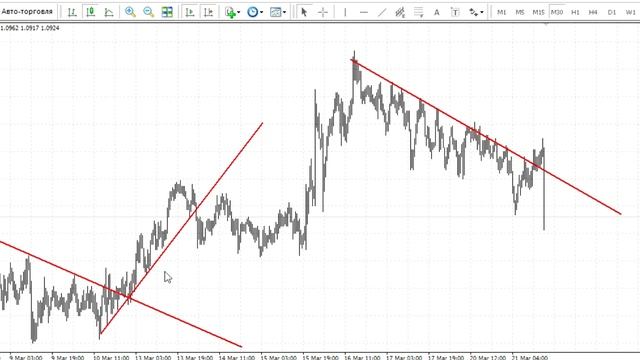Open the periodicity clock dropdown
The width and height of the screenshot is (640, 360).
point(255,12)
